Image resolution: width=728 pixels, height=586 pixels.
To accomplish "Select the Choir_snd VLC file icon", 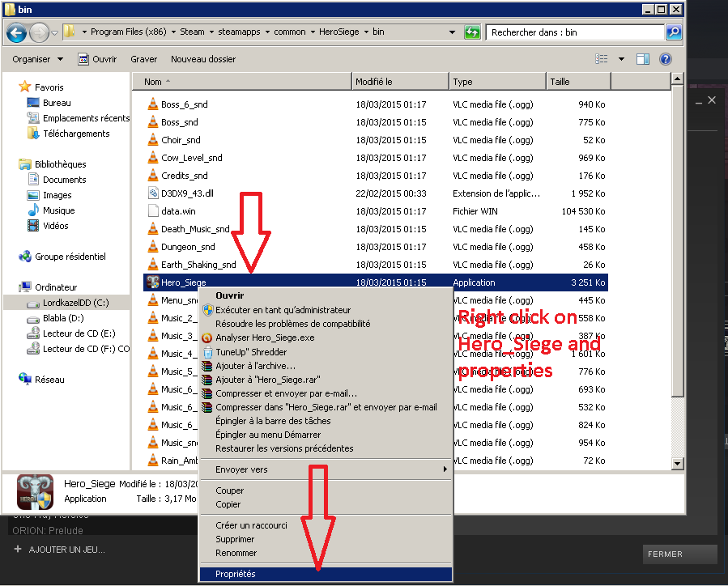I will 153,140.
